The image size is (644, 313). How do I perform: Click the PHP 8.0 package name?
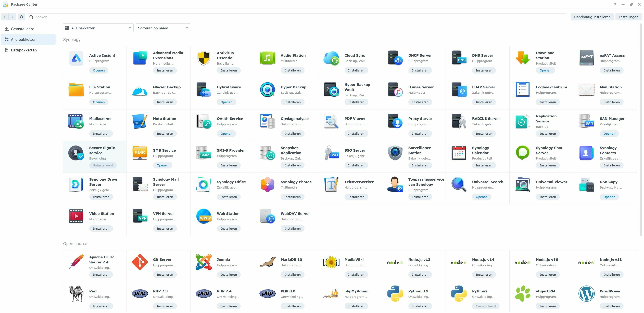[x=288, y=291]
